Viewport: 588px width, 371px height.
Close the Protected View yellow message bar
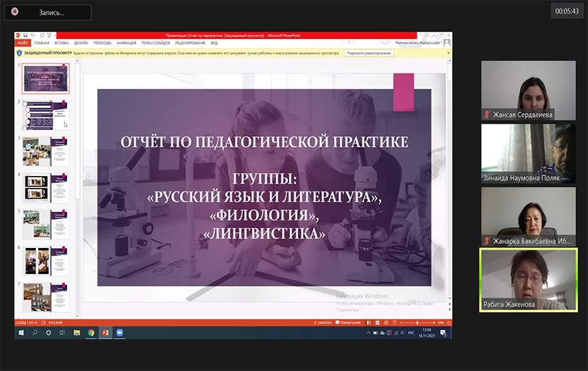[x=448, y=53]
